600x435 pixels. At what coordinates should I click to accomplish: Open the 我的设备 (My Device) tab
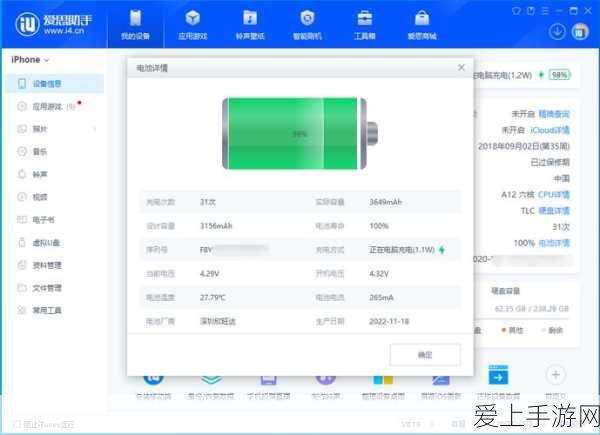(135, 25)
